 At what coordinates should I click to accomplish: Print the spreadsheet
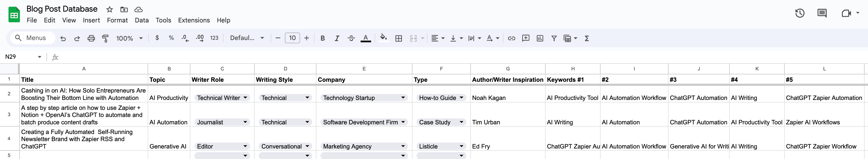[x=91, y=38]
